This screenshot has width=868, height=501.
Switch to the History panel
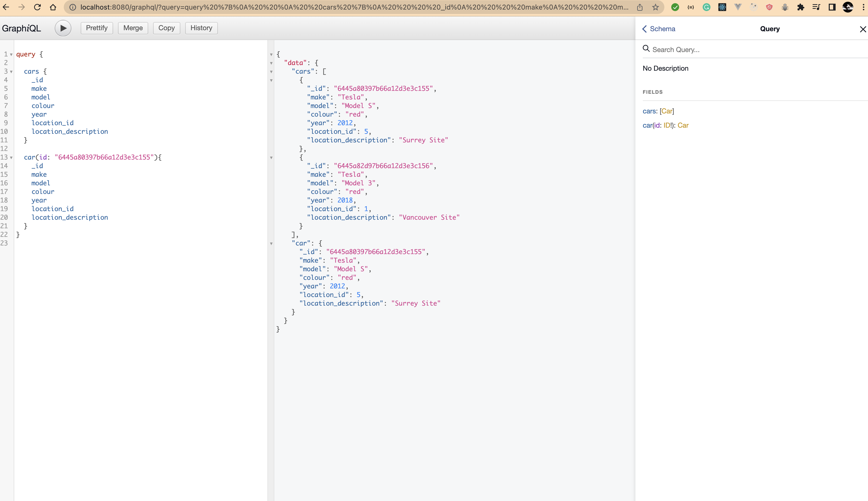(x=201, y=28)
